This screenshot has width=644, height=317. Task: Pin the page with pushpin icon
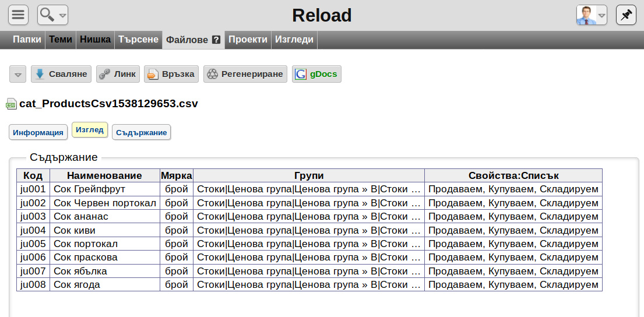pyautogui.click(x=626, y=15)
